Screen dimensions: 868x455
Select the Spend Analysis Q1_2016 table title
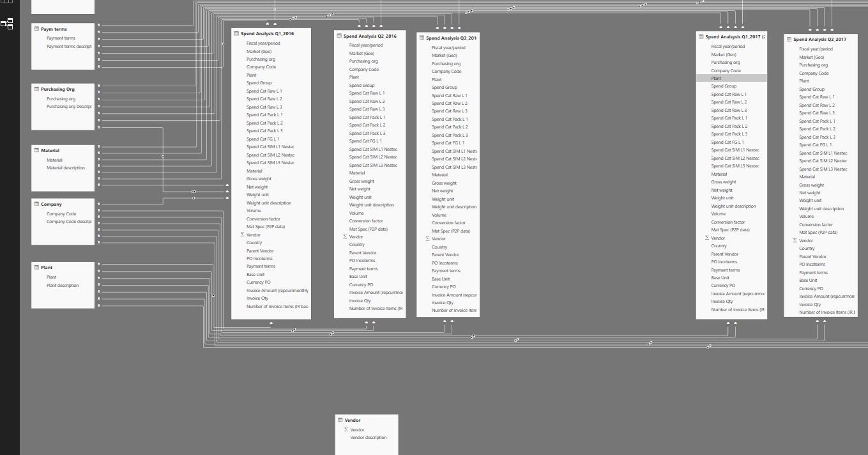coord(268,33)
